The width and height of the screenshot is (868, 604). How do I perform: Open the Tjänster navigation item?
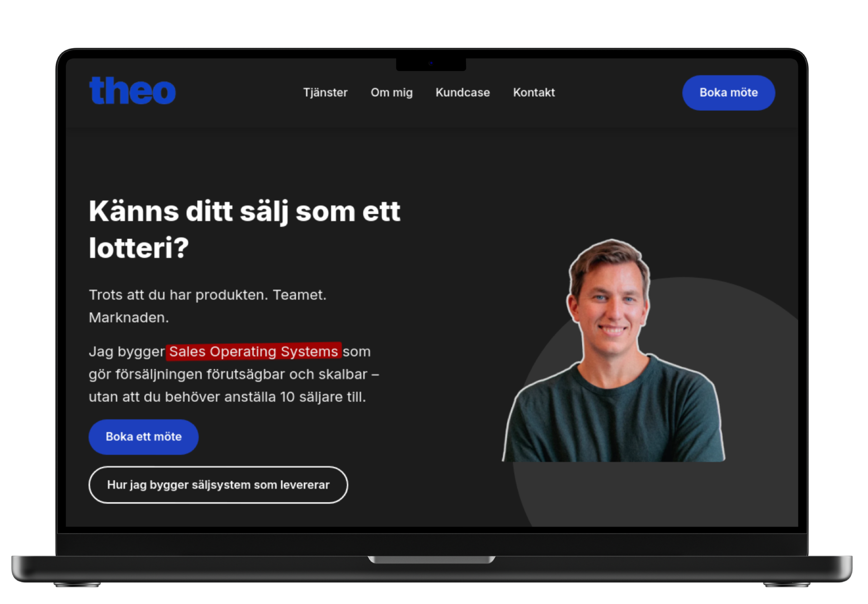[x=325, y=92]
